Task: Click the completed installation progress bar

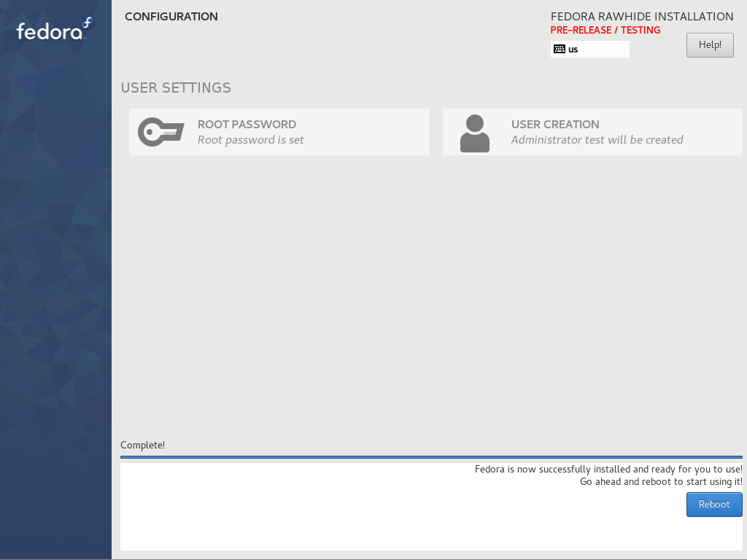Action: 431,457
